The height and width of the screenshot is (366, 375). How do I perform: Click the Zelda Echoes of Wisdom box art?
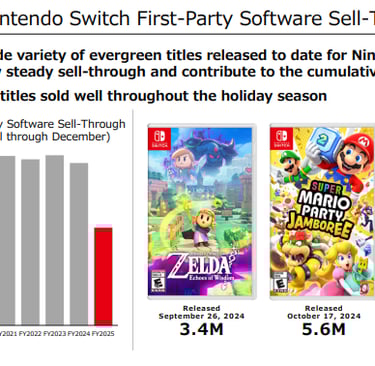[x=202, y=211]
